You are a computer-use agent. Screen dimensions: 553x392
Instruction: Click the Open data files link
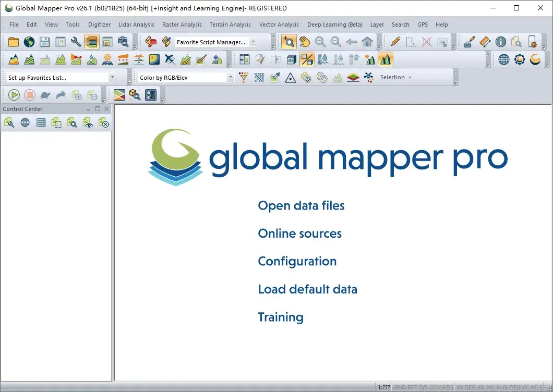tap(301, 205)
